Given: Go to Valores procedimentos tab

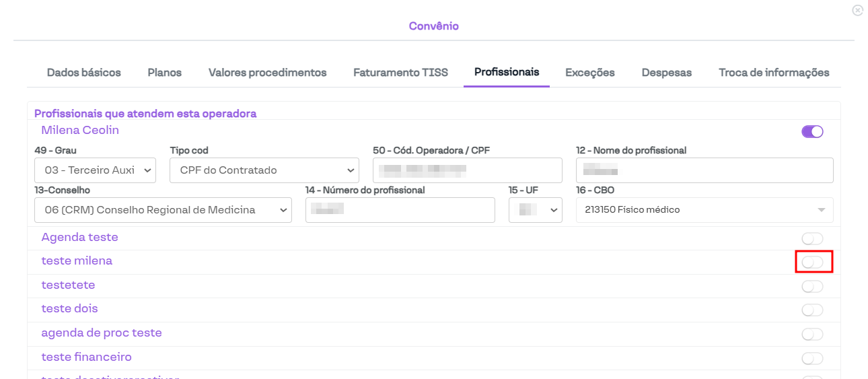Looking at the screenshot, I should coord(267,73).
